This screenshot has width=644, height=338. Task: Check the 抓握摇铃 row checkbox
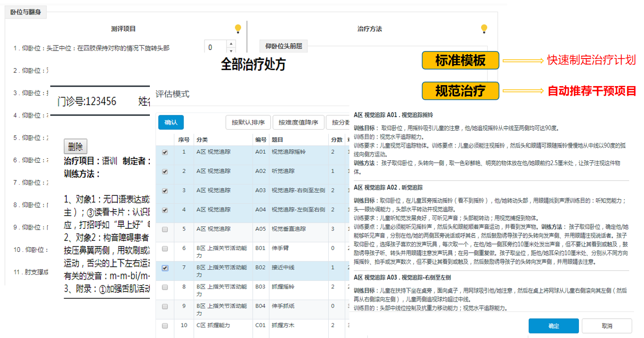click(165, 287)
